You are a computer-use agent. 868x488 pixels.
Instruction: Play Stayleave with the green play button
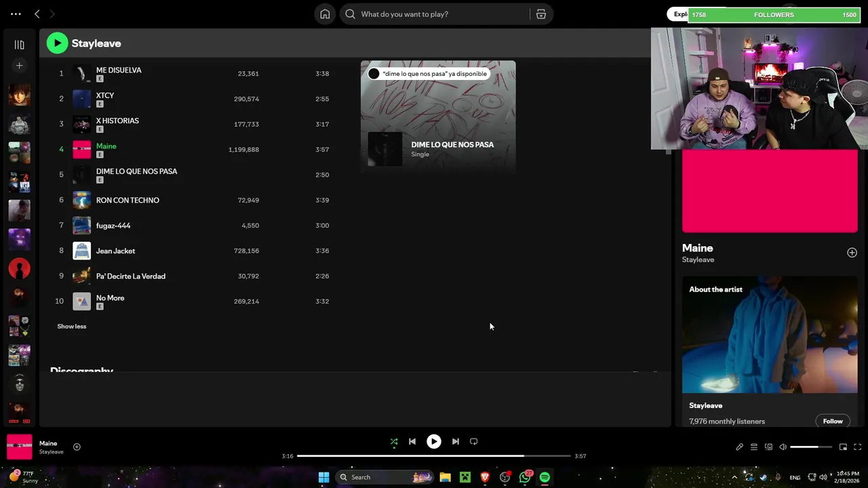(57, 43)
